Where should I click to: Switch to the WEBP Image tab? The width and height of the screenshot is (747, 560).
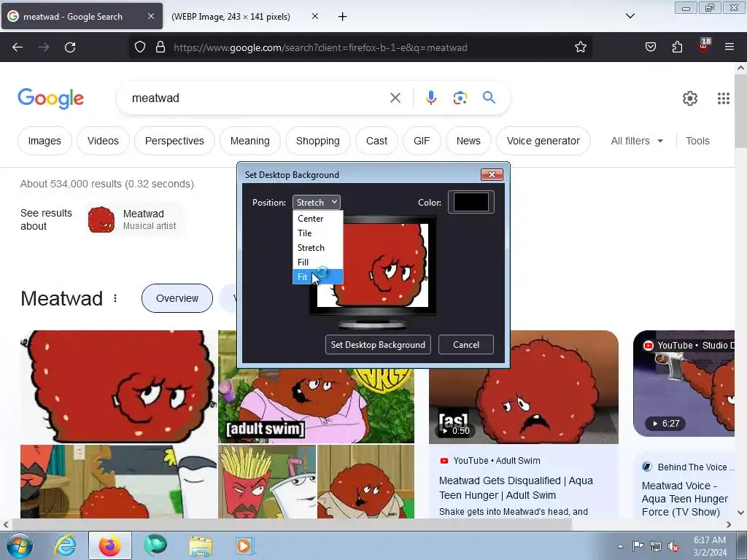[231, 17]
